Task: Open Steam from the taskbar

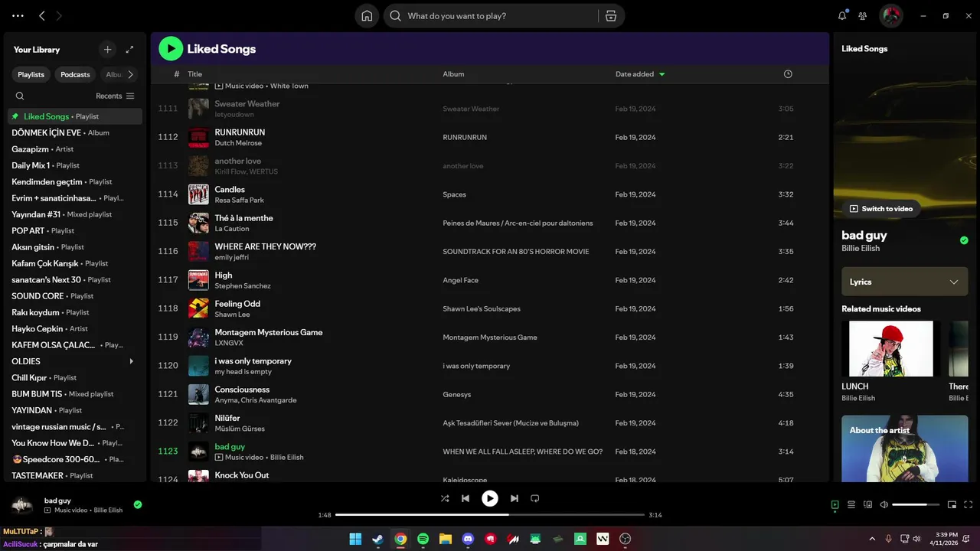Action: pos(378,539)
